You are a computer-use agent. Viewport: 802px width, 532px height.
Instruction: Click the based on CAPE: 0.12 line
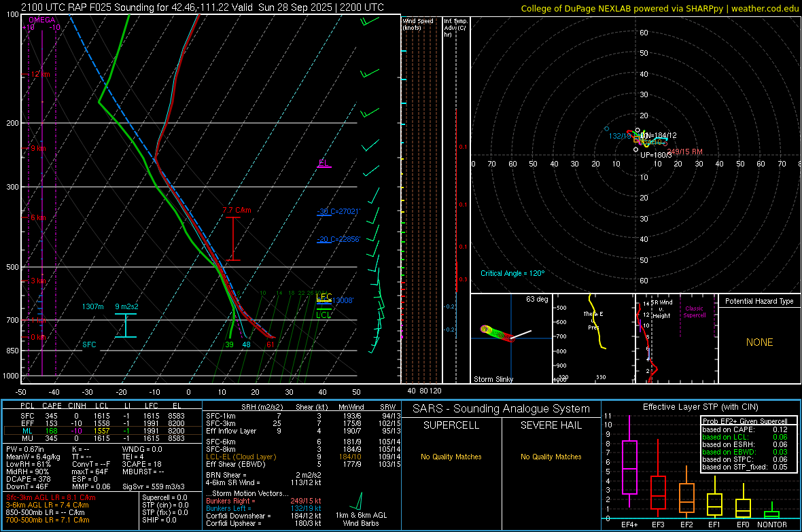tap(745, 429)
